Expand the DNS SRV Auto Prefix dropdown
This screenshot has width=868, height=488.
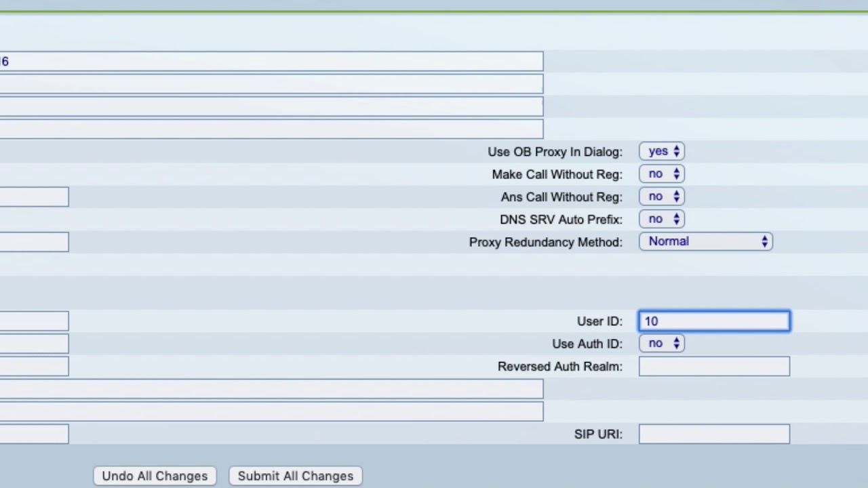click(x=661, y=219)
